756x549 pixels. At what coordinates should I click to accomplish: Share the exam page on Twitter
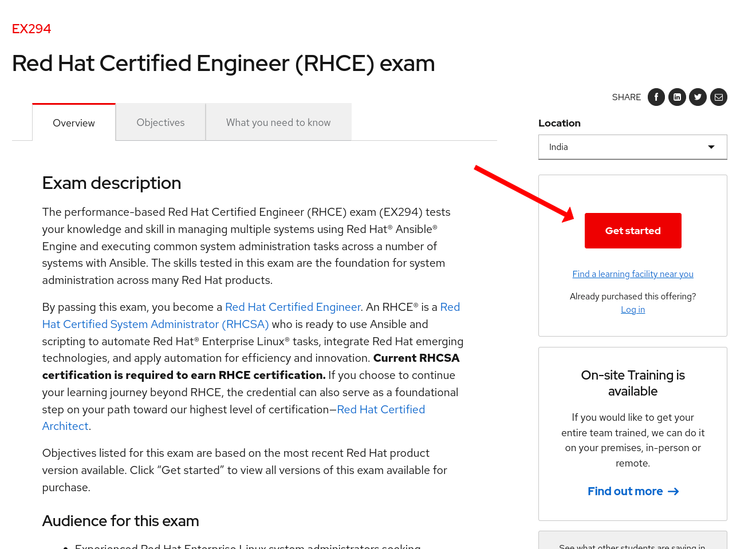pyautogui.click(x=698, y=97)
